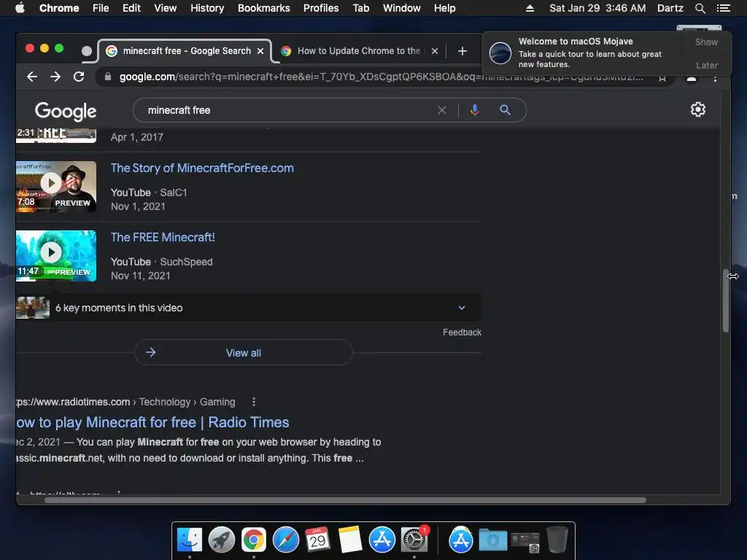Clear the Google search box text

(442, 111)
